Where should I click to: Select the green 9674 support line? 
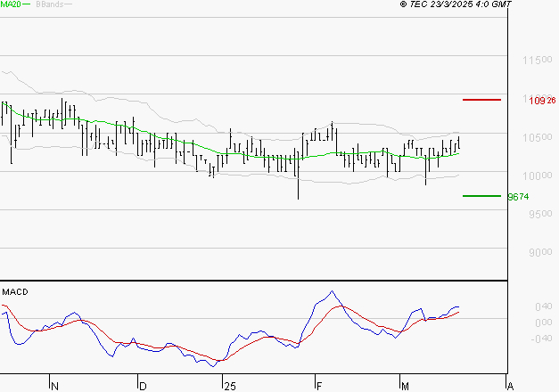tap(481, 196)
